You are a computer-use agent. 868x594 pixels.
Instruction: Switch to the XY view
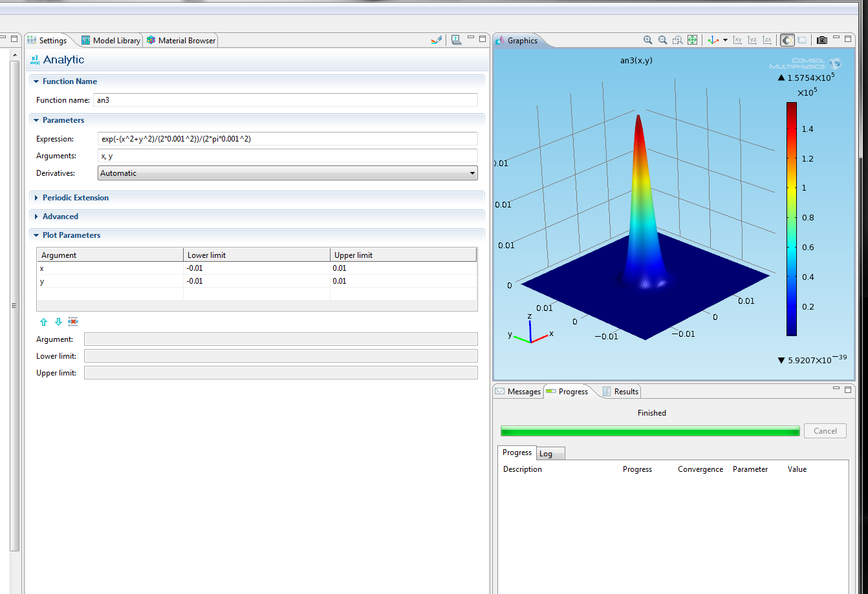[x=737, y=40]
